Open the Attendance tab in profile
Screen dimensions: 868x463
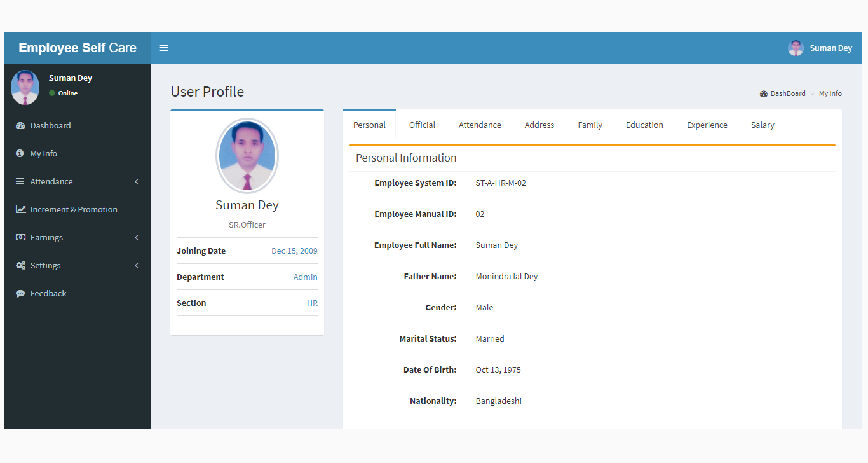coord(480,125)
